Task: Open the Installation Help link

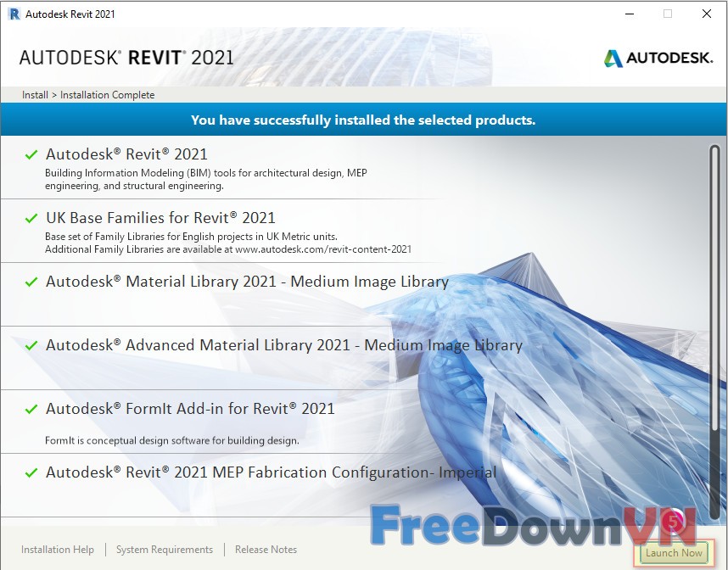Action: point(58,550)
